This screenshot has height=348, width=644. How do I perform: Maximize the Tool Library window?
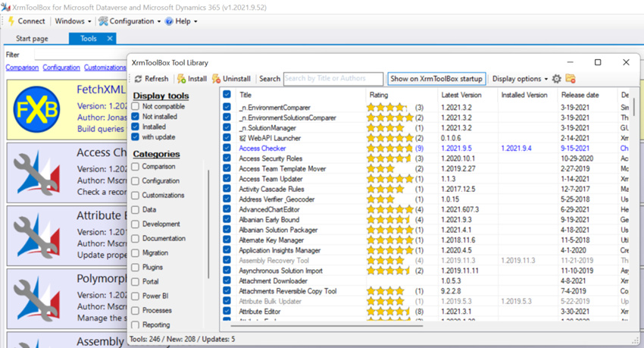[x=598, y=62]
